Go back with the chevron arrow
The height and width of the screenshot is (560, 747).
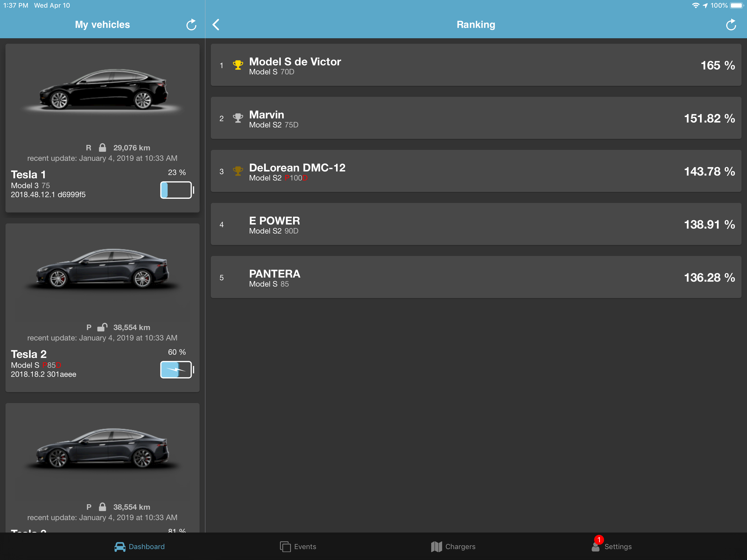point(216,25)
